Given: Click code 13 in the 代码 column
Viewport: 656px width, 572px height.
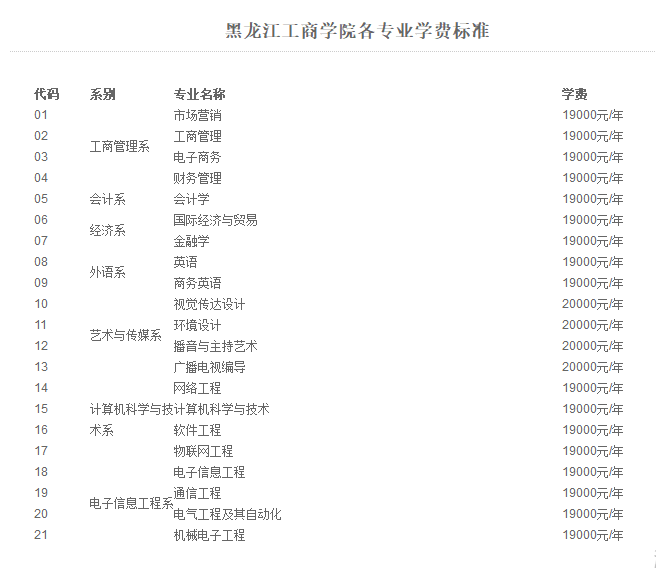Looking at the screenshot, I should click(x=41, y=367).
